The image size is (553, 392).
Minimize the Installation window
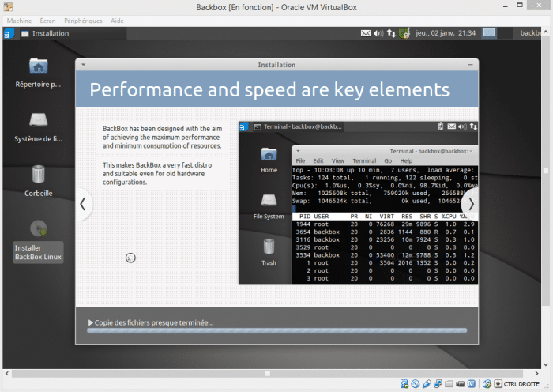(x=471, y=65)
